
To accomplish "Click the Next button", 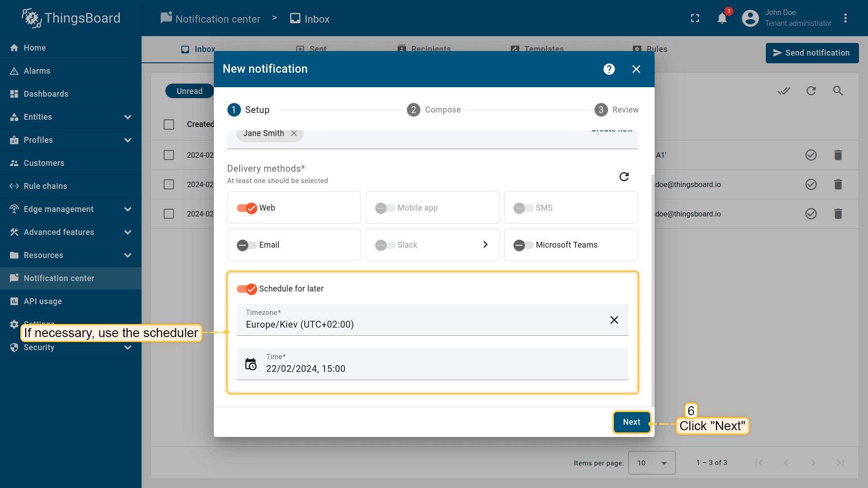I will [x=631, y=422].
